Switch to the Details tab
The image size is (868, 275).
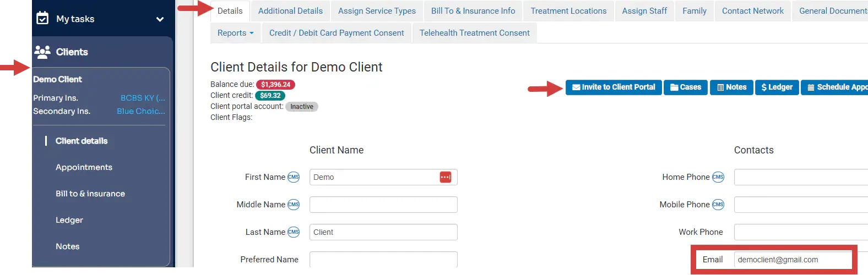tap(230, 11)
